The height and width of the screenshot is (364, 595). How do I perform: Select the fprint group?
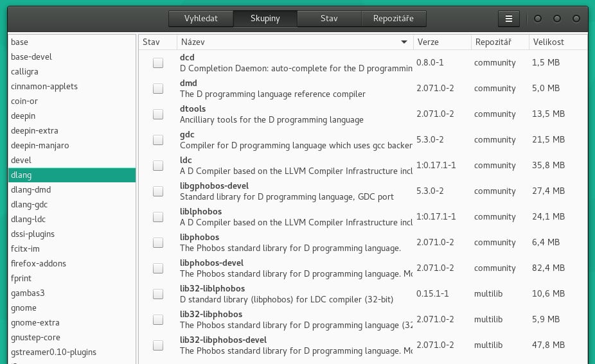click(72, 279)
